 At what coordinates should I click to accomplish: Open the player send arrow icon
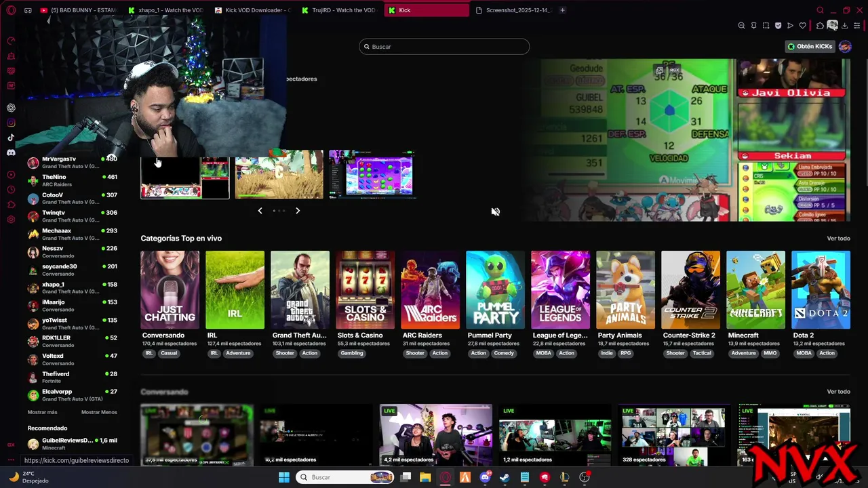point(790,26)
